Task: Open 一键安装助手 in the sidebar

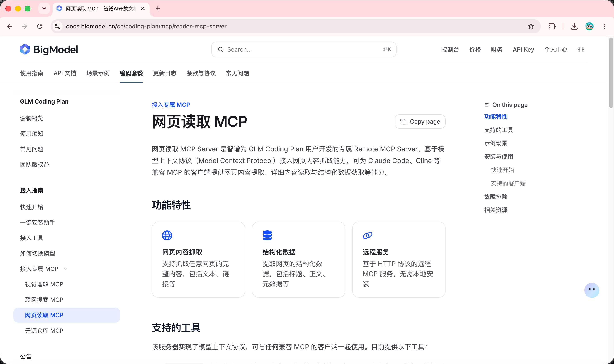Action: tap(38, 222)
